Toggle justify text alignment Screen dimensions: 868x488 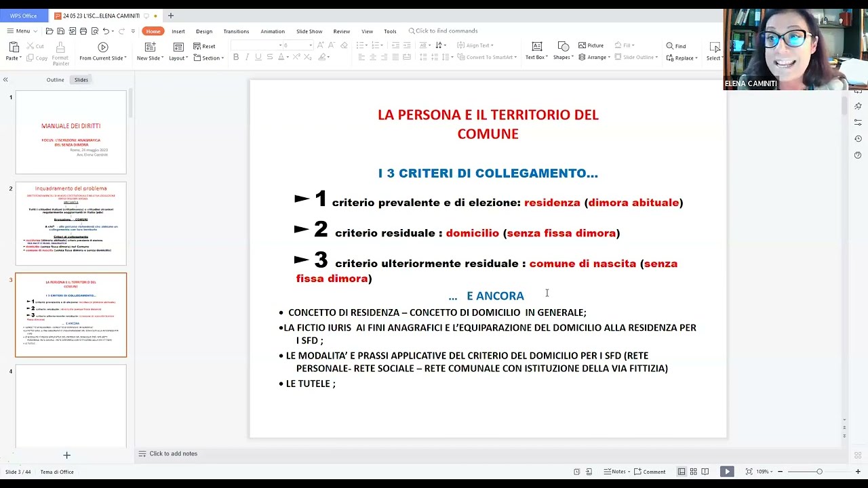[395, 58]
